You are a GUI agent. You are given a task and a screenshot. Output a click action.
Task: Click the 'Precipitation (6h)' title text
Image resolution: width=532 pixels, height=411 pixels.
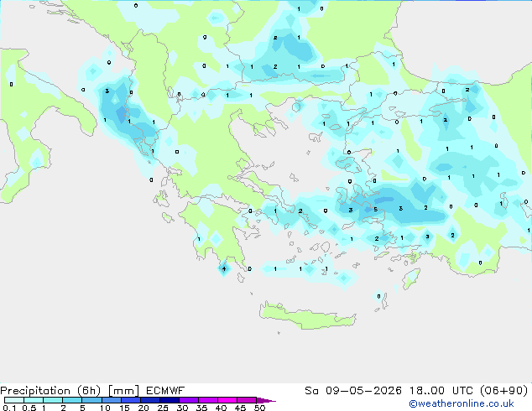tap(50, 391)
